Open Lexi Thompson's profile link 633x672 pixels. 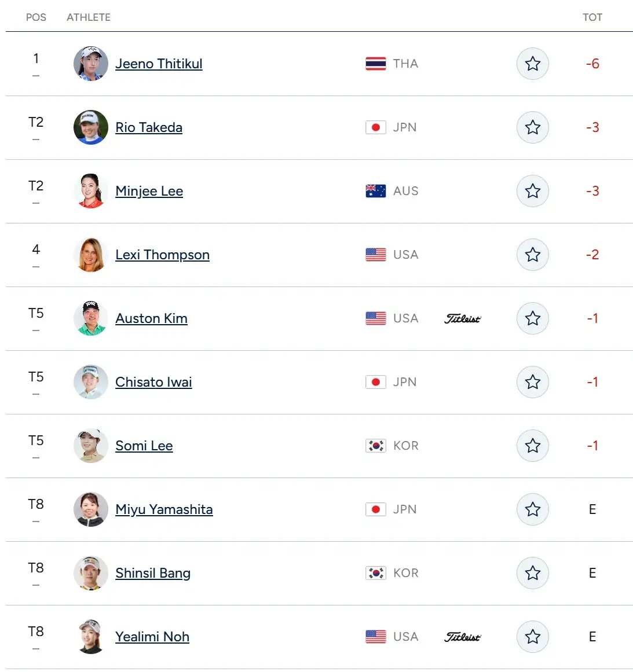click(163, 255)
